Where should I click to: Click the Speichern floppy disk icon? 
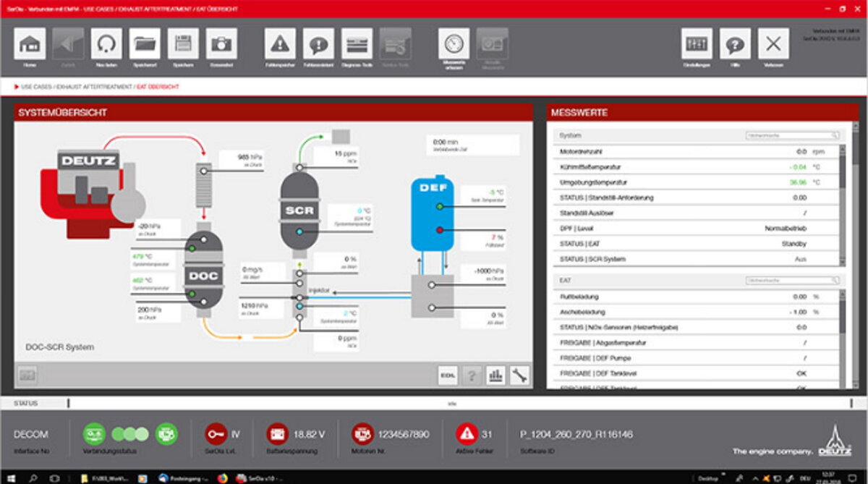tap(183, 43)
